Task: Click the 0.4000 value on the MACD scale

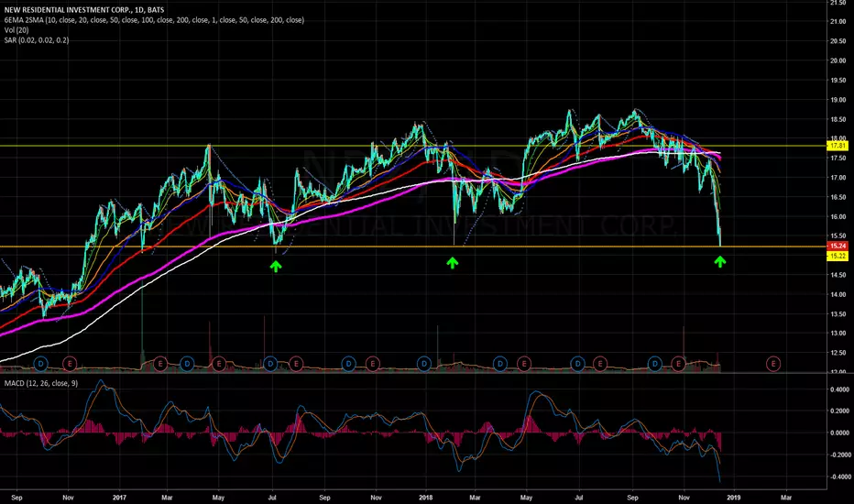Action: pyautogui.click(x=839, y=389)
